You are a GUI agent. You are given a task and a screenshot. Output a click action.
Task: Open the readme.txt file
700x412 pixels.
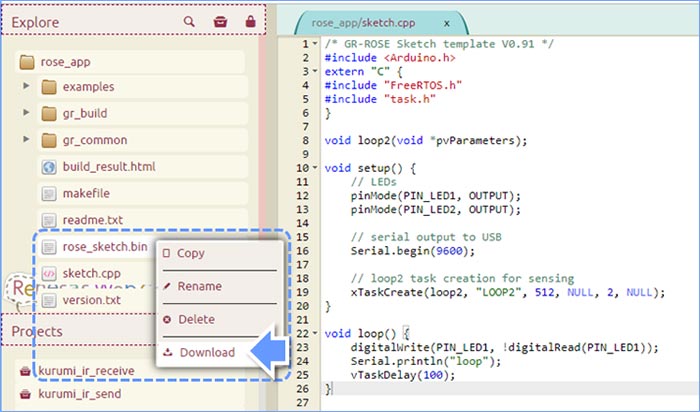92,220
